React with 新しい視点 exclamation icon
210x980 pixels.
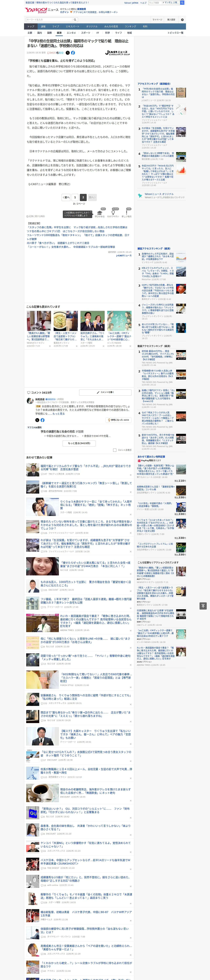point(127,213)
